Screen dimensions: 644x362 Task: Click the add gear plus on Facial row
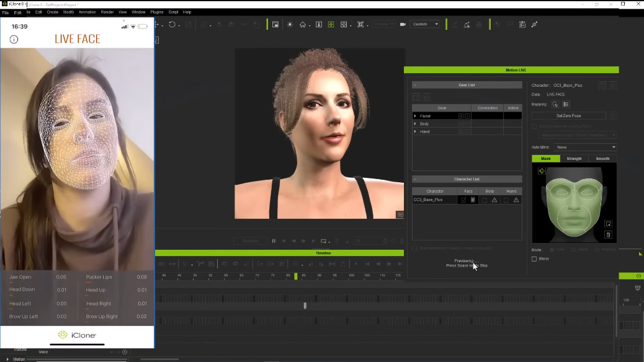461,116
